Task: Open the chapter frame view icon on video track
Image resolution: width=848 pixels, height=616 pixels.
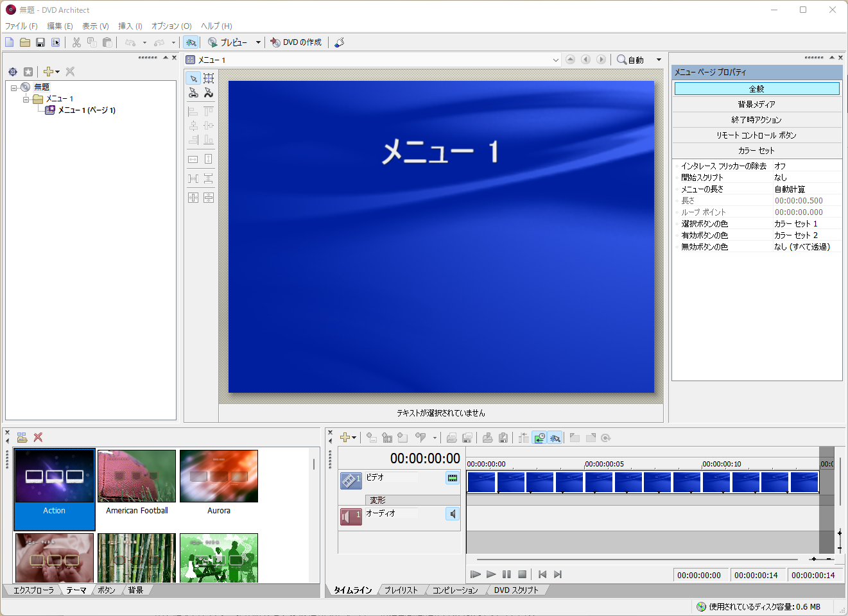Action: 453,478
